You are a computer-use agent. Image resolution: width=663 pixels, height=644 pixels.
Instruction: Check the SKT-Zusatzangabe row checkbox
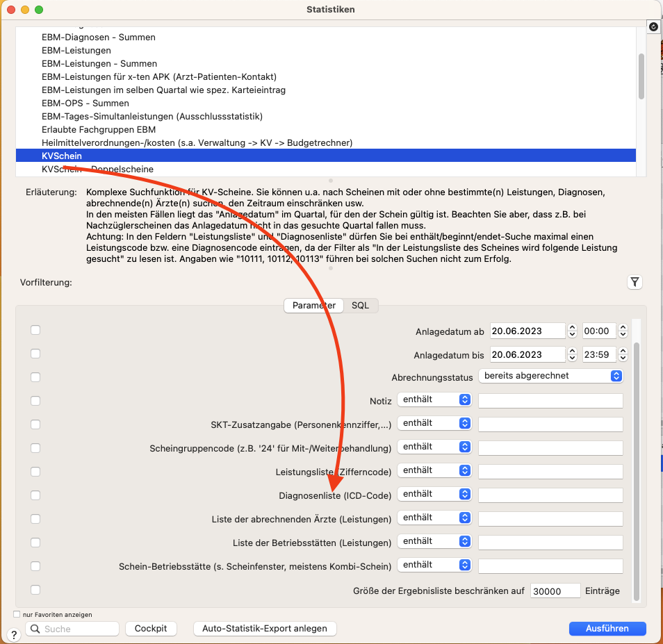(x=35, y=424)
